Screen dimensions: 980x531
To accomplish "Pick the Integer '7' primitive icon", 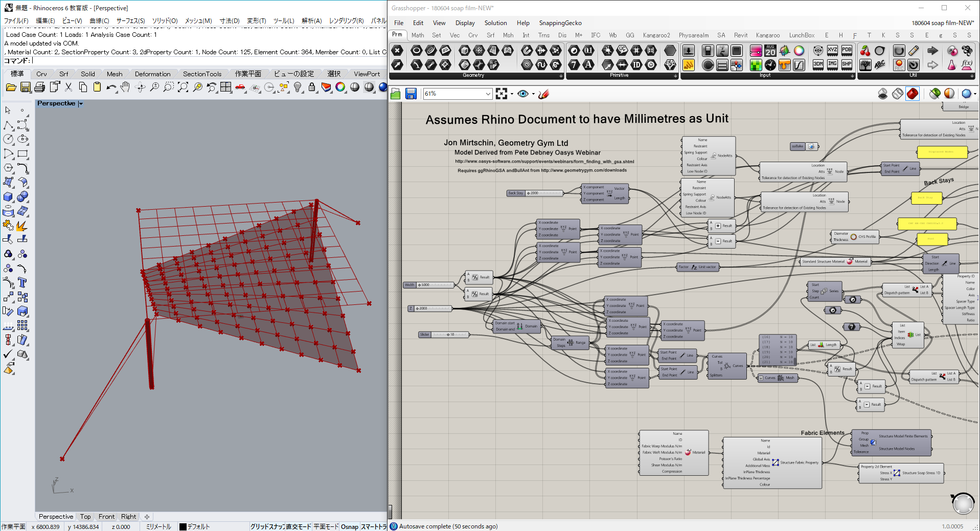I will point(574,64).
